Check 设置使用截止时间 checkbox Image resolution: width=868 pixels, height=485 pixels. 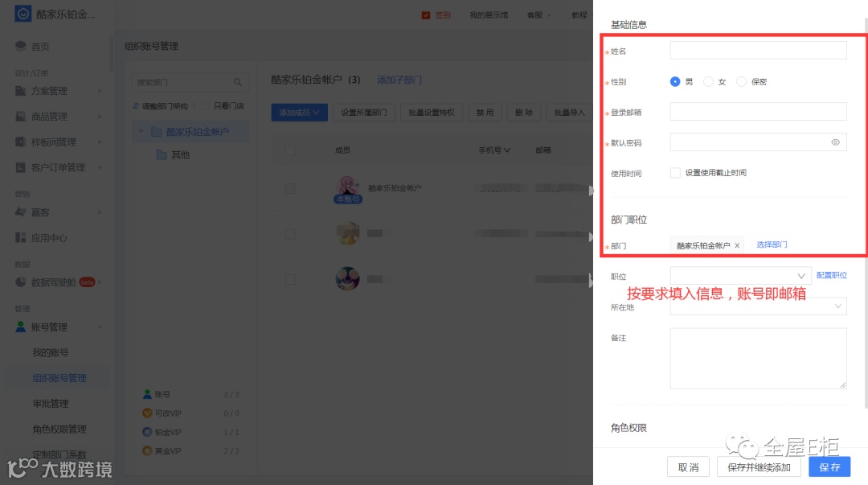pyautogui.click(x=675, y=173)
